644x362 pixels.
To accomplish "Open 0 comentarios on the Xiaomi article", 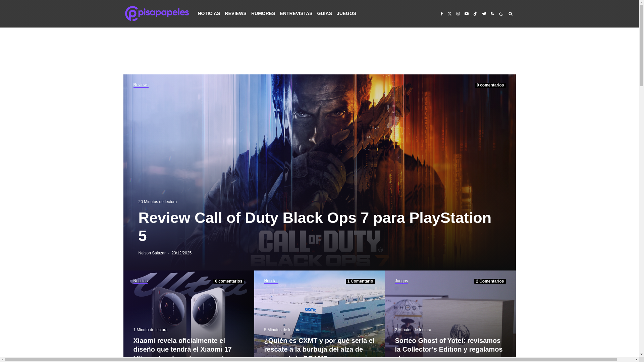I will tap(228, 281).
